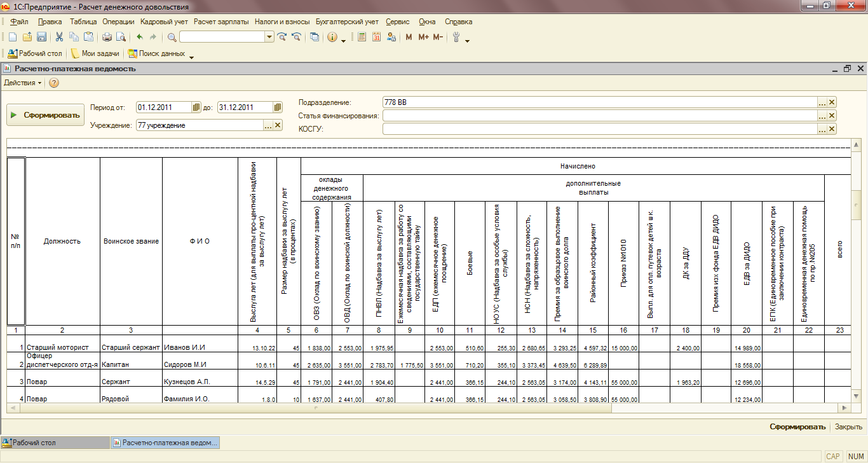Click the green Сформировать button
The height and width of the screenshot is (463, 868).
pyautogui.click(x=46, y=115)
